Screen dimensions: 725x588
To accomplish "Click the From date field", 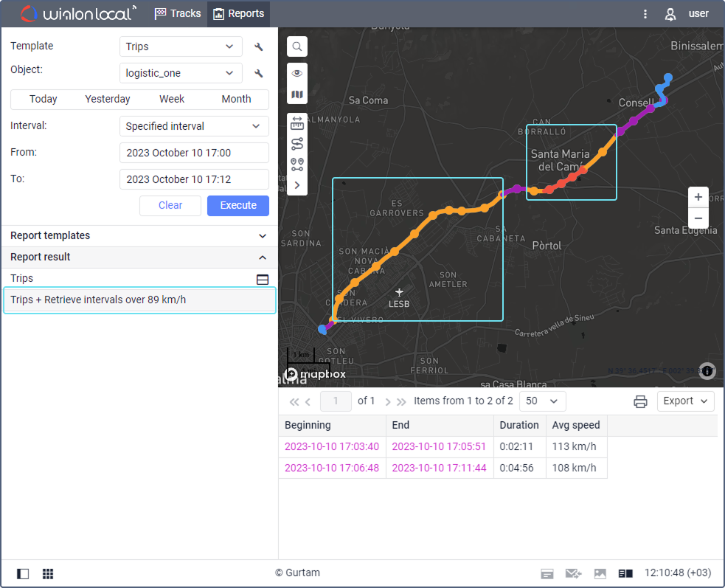I will pos(194,153).
